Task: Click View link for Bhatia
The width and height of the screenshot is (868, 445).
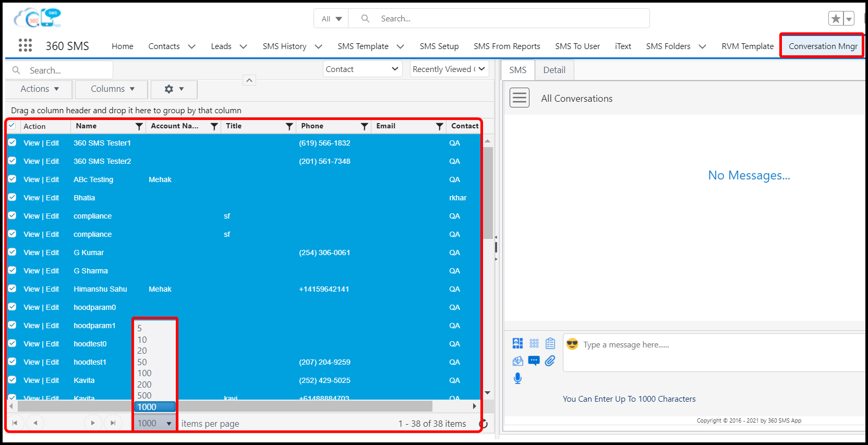Action: tap(31, 198)
